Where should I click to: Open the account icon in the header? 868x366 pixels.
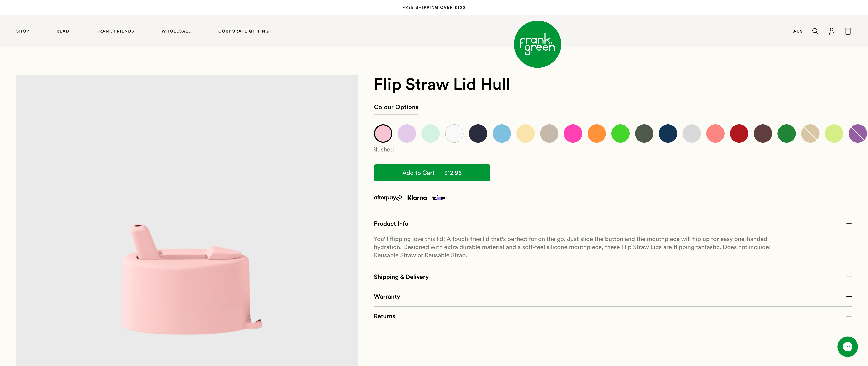pyautogui.click(x=832, y=31)
